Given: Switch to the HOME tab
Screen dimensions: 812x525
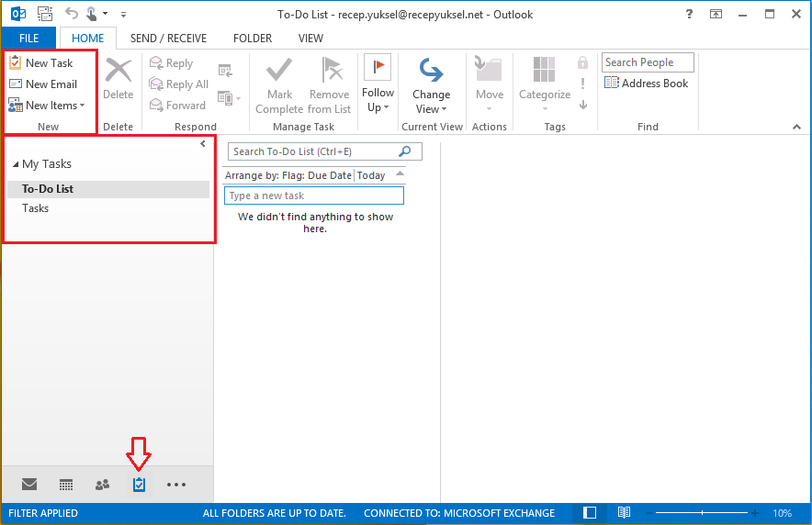Looking at the screenshot, I should pos(87,39).
